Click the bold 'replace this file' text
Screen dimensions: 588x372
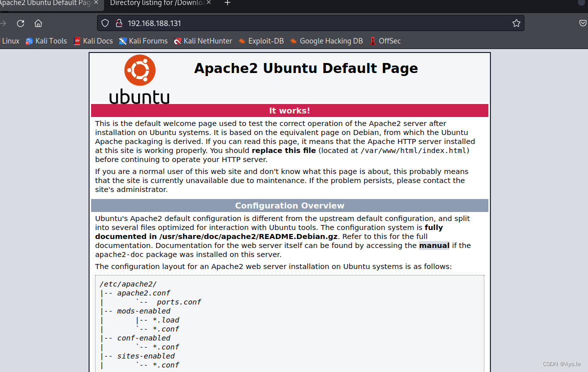click(x=284, y=150)
